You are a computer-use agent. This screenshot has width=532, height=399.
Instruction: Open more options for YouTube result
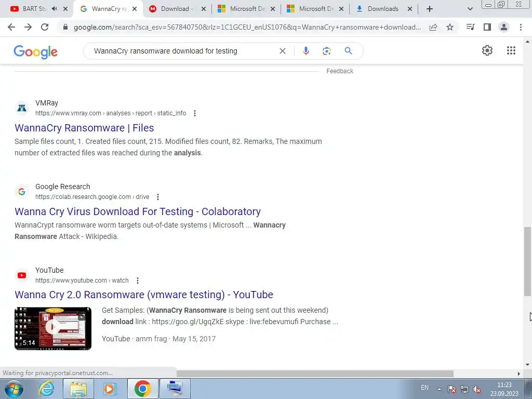tap(137, 281)
